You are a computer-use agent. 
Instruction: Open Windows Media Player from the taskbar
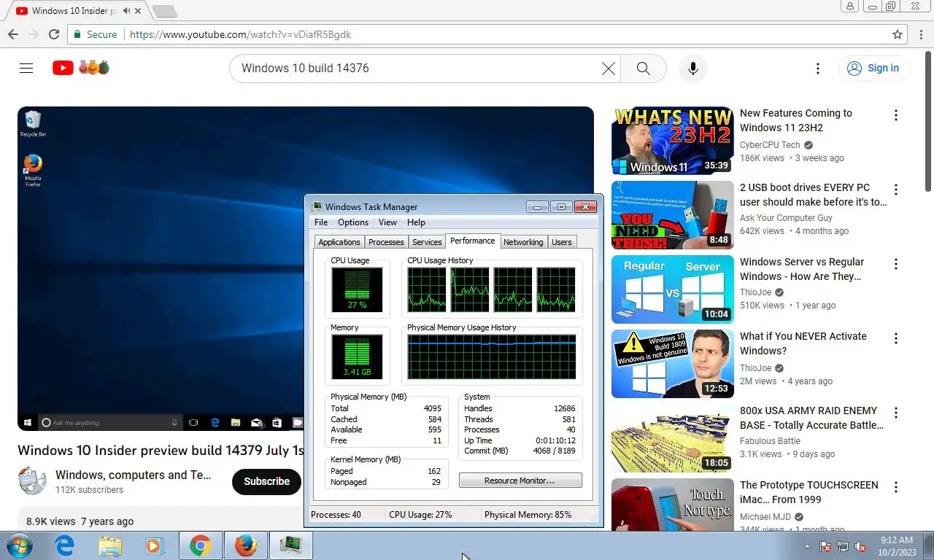153,545
